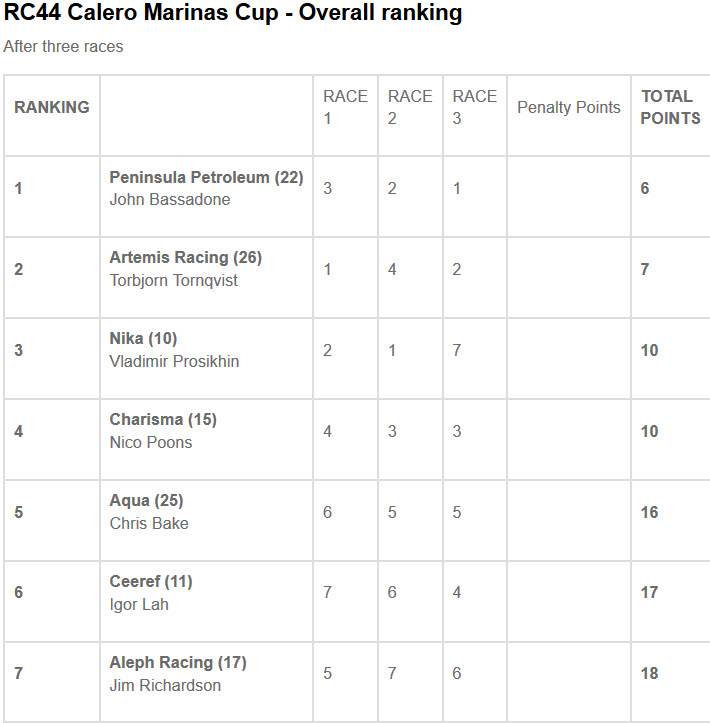Click the RACE 3 column header

(474, 107)
